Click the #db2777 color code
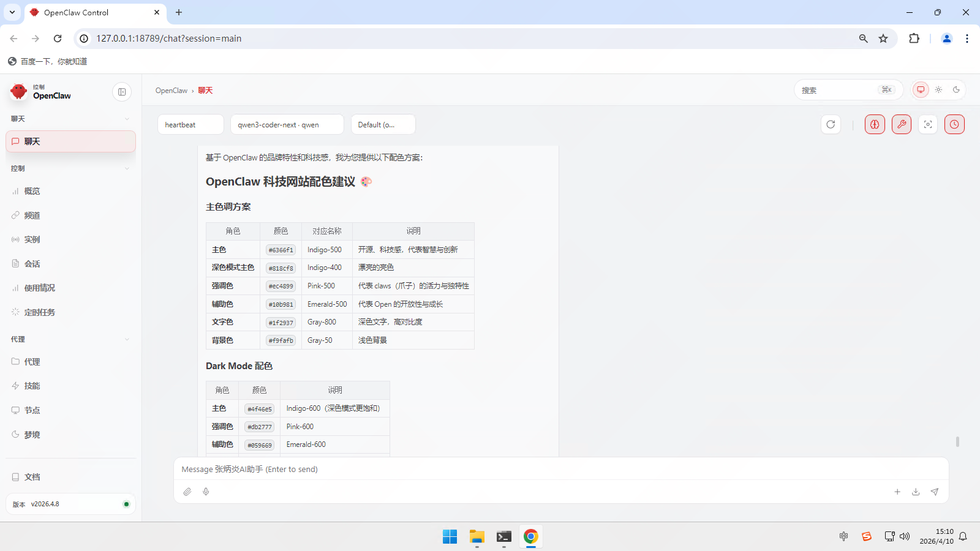Viewport: 980px width, 551px height. (260, 427)
